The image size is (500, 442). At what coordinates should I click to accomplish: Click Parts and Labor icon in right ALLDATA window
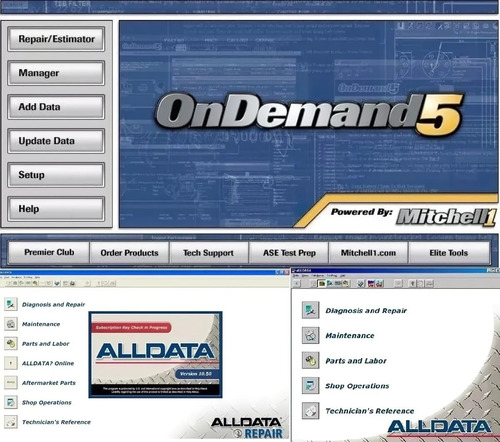(x=311, y=360)
